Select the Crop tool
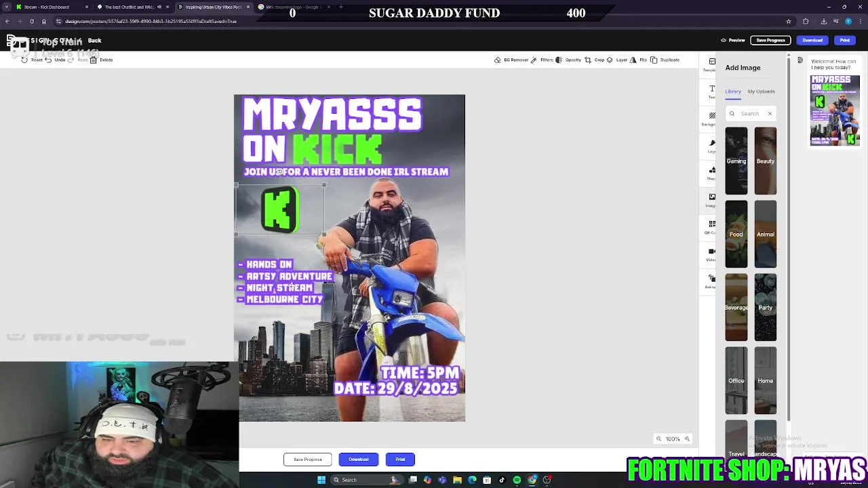This screenshot has height=488, width=868. 594,60
